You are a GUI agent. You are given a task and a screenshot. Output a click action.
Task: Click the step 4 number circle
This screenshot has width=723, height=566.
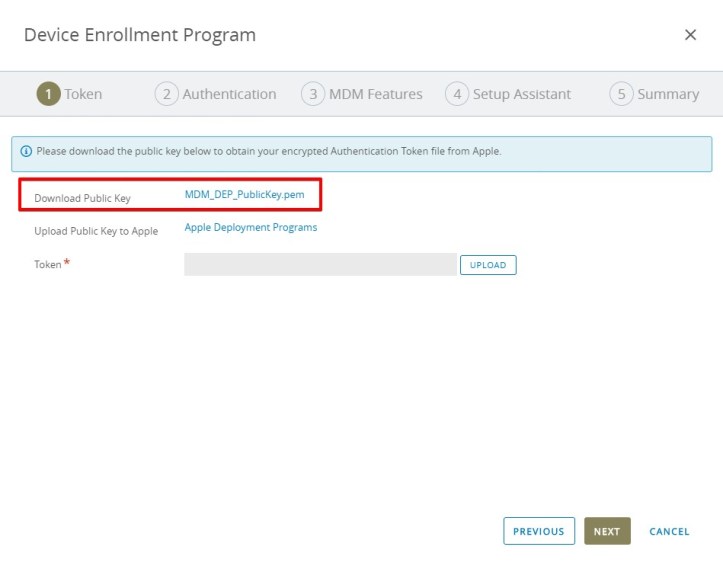point(457,94)
